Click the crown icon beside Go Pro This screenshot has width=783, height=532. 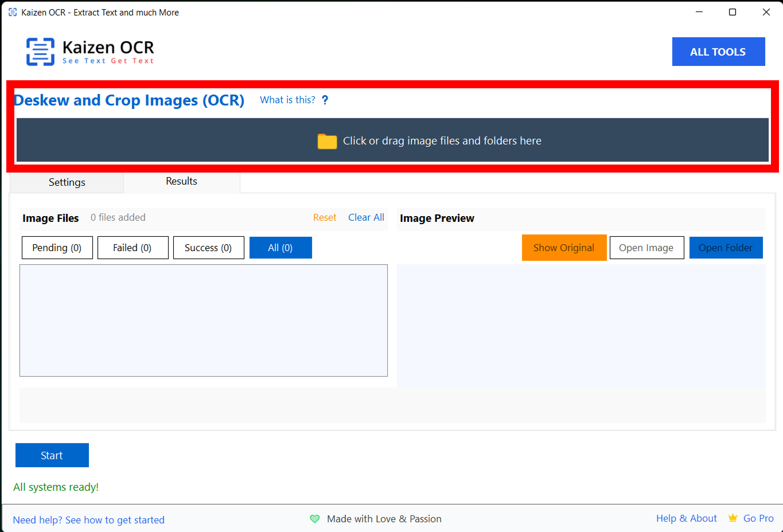tap(733, 518)
